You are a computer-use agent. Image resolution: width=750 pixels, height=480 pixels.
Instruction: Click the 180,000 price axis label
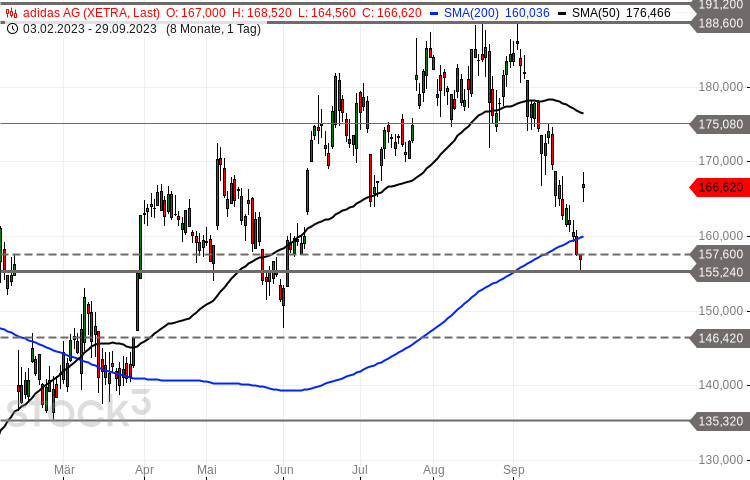coord(721,87)
